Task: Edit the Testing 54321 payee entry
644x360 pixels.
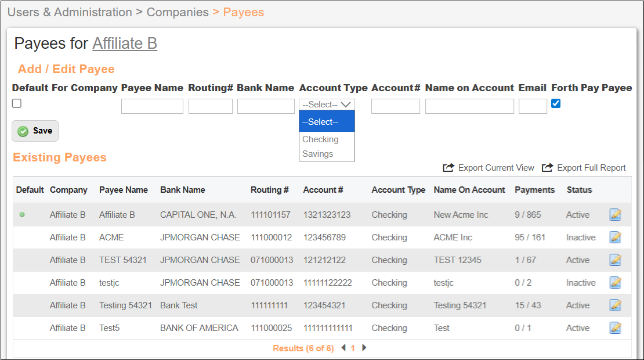Action: pos(615,305)
